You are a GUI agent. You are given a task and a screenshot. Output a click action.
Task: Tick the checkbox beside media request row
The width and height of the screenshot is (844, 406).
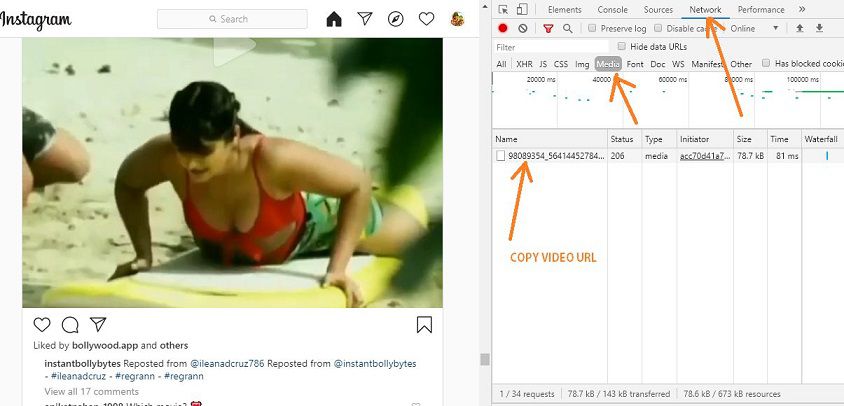[501, 156]
